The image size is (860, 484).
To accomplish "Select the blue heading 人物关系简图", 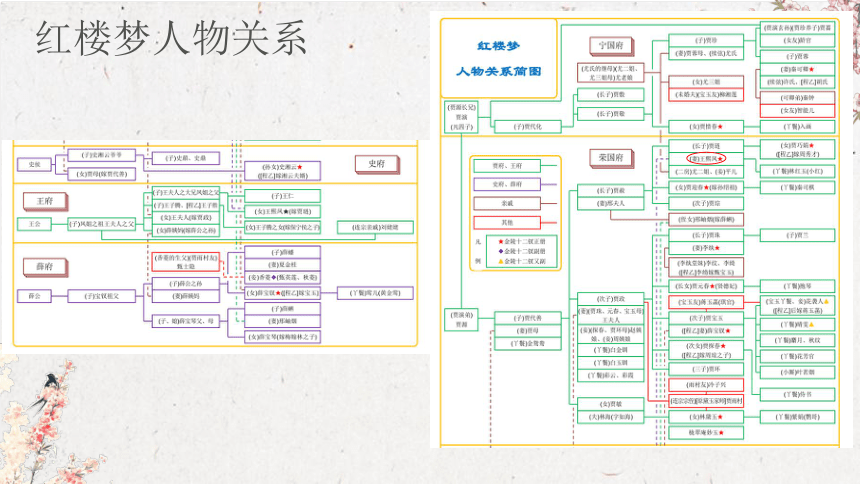I will pos(499,71).
